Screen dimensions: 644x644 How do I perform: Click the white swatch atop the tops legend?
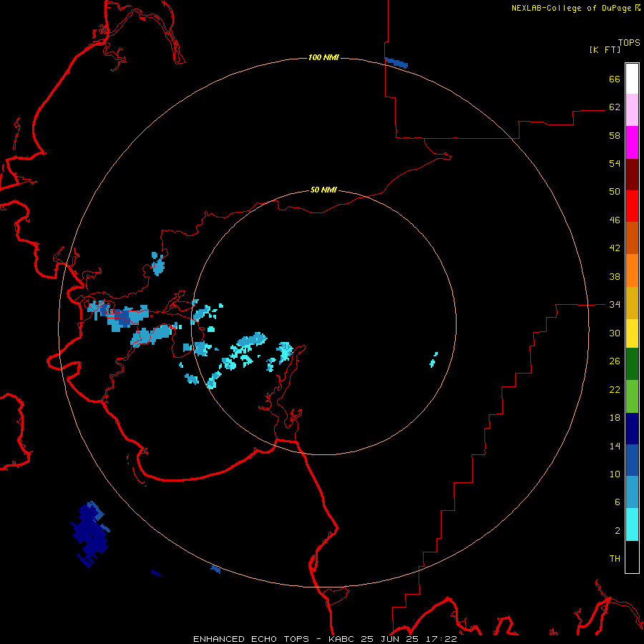[632, 79]
